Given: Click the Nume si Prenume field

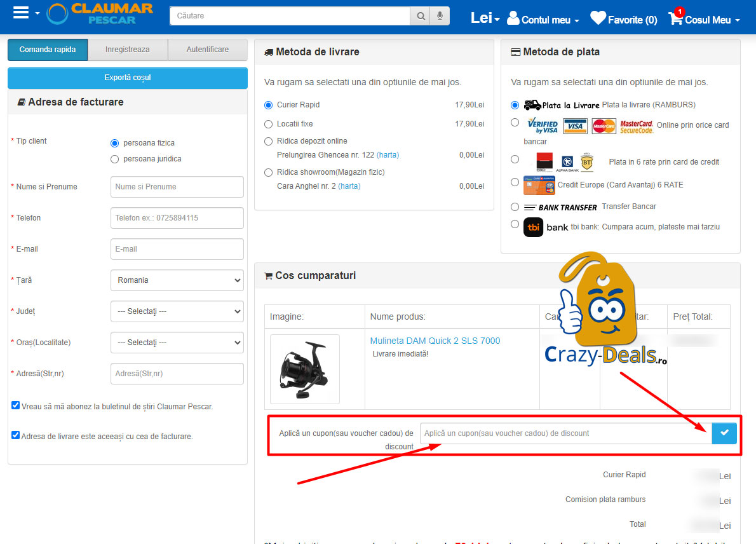Looking at the screenshot, I should pos(177,187).
